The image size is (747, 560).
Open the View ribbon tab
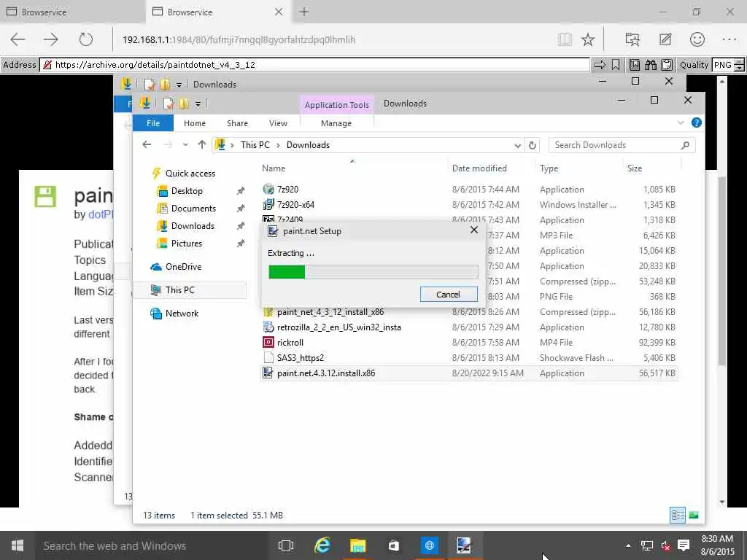point(278,122)
